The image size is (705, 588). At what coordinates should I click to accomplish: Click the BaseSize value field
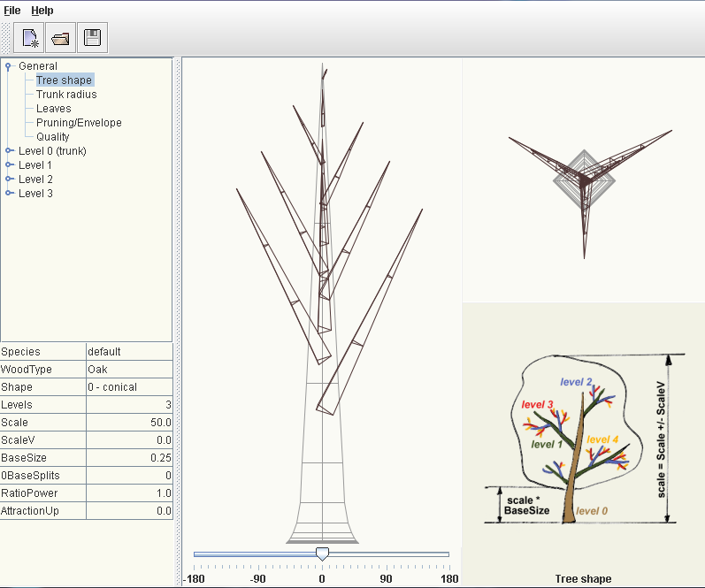(129, 458)
